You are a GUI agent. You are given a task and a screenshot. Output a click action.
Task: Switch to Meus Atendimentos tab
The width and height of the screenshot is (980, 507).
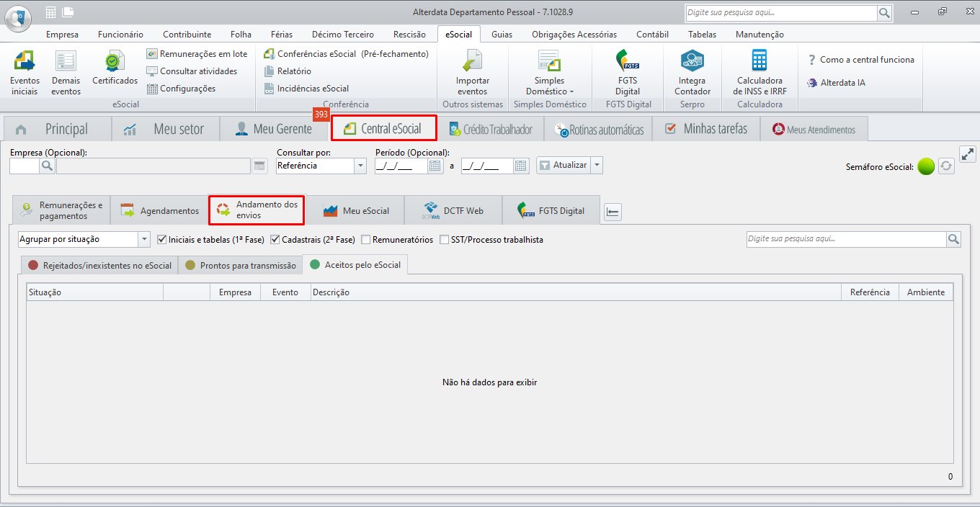(x=814, y=129)
